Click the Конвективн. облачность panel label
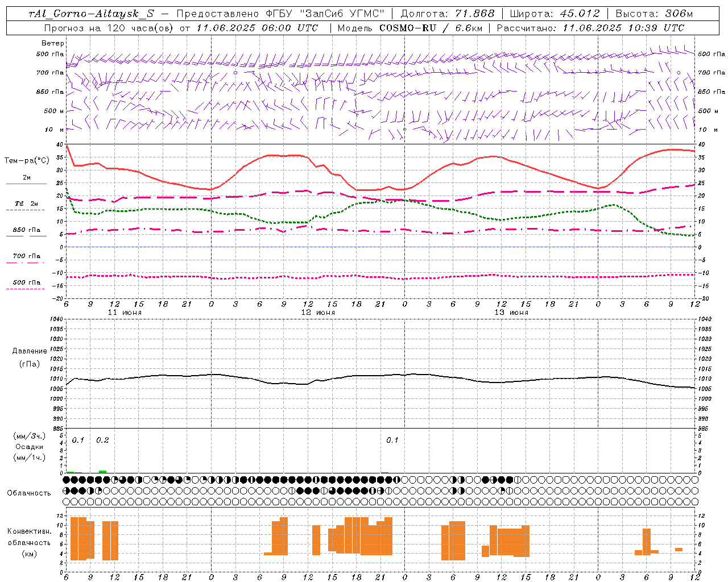The width and height of the screenshot is (728, 582). coord(29,537)
